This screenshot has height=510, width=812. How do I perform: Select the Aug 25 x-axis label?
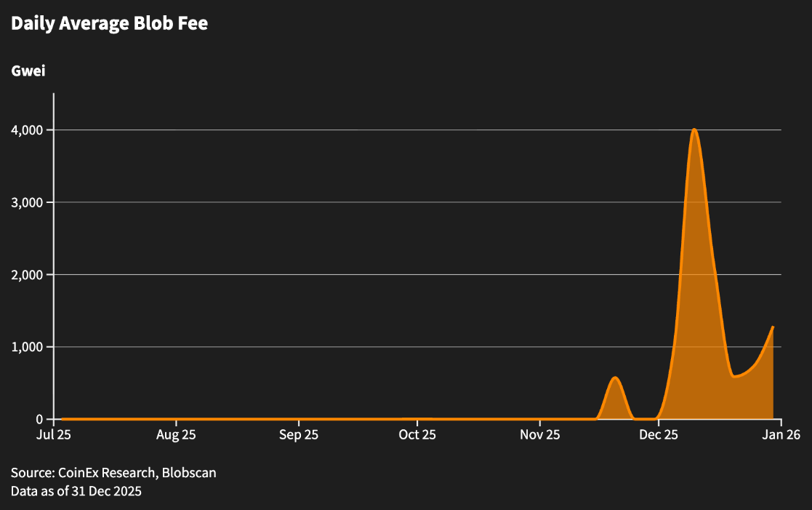click(176, 436)
